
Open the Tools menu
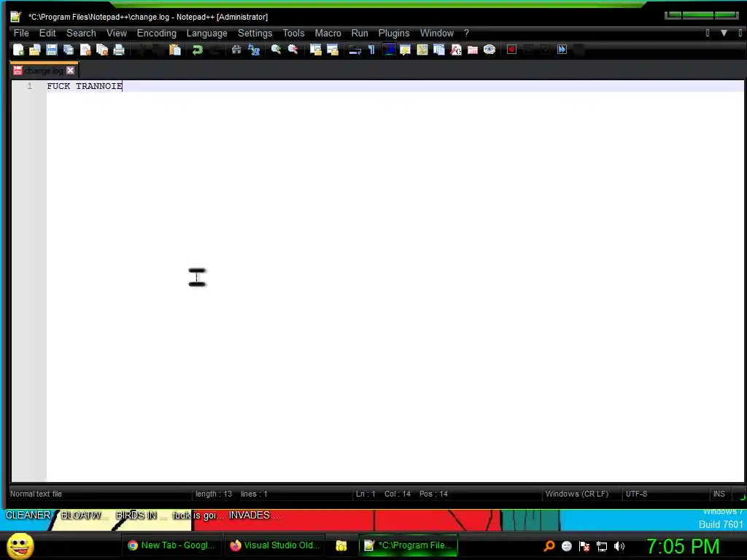coord(293,33)
